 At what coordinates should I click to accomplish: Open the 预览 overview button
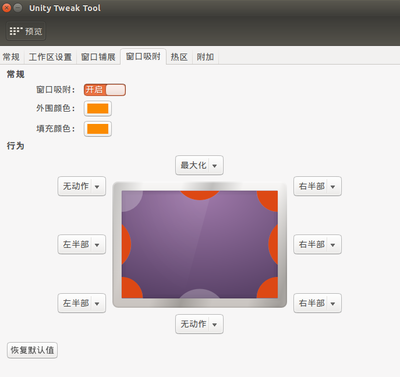click(26, 31)
